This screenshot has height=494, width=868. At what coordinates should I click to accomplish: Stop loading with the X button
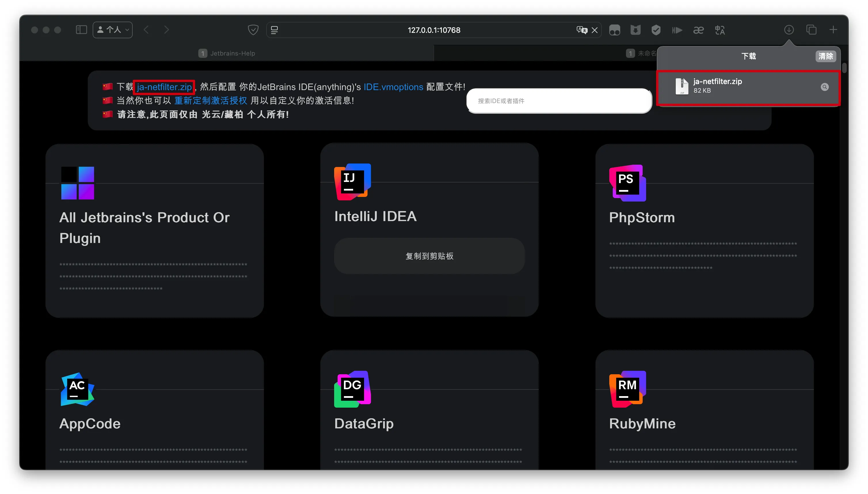pyautogui.click(x=595, y=30)
